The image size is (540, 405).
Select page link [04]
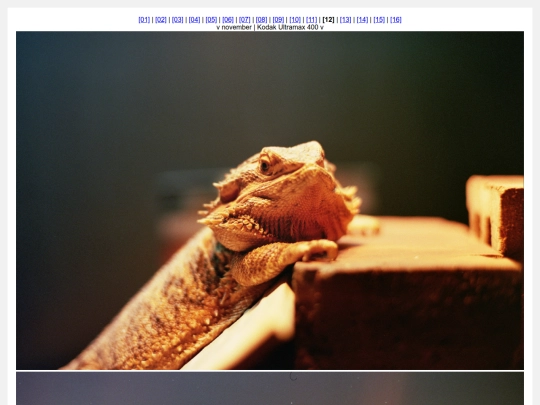tap(194, 20)
